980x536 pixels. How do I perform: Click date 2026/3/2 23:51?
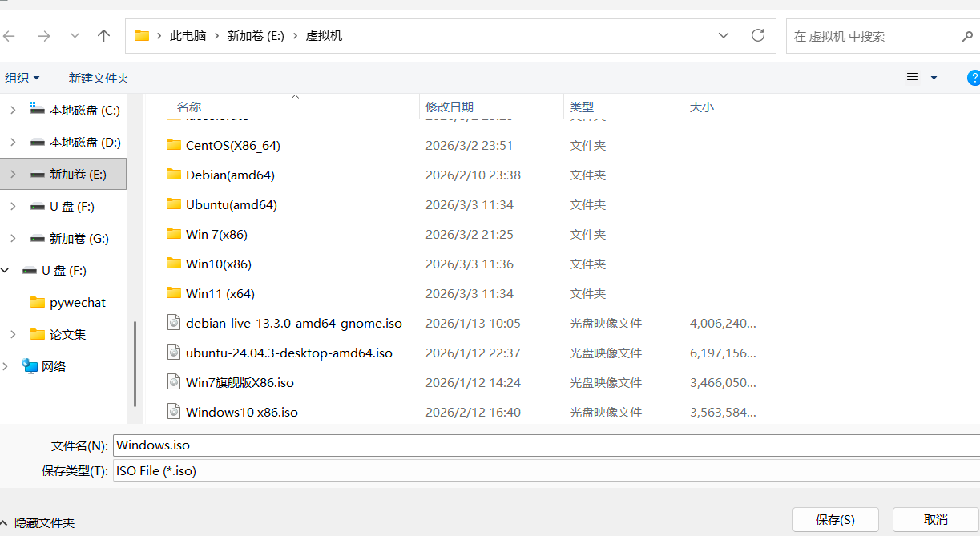coord(469,146)
